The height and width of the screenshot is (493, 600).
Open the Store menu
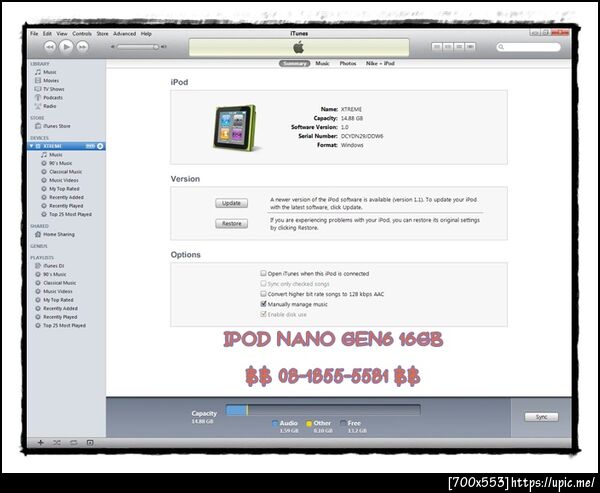(102, 34)
